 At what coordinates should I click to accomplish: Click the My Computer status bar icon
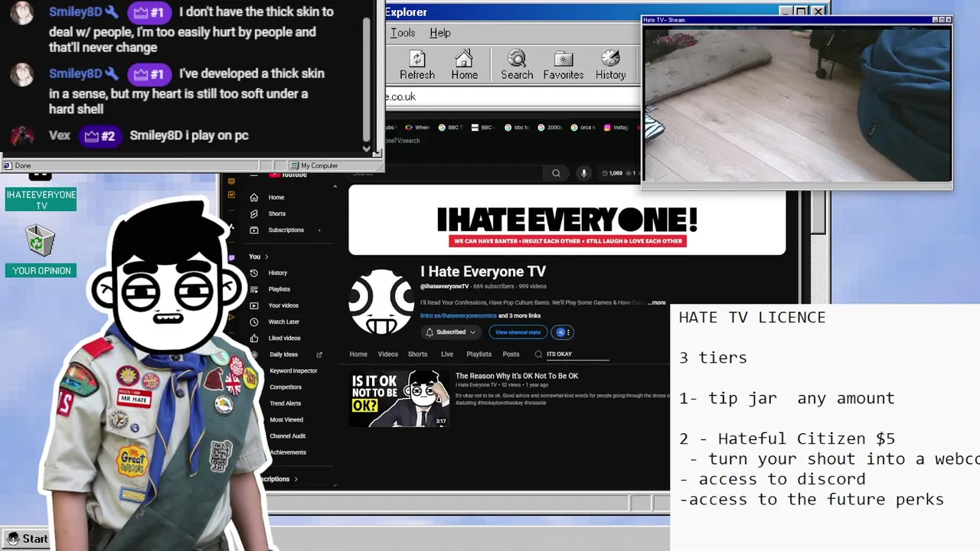tap(295, 165)
